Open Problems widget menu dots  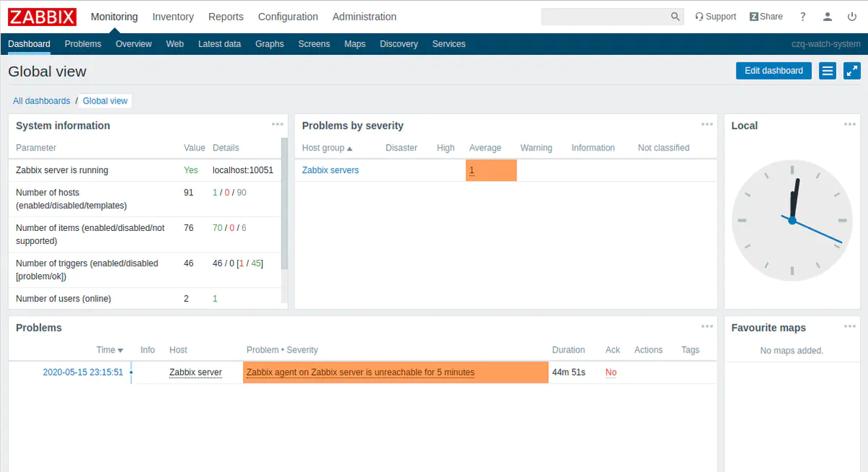click(707, 326)
